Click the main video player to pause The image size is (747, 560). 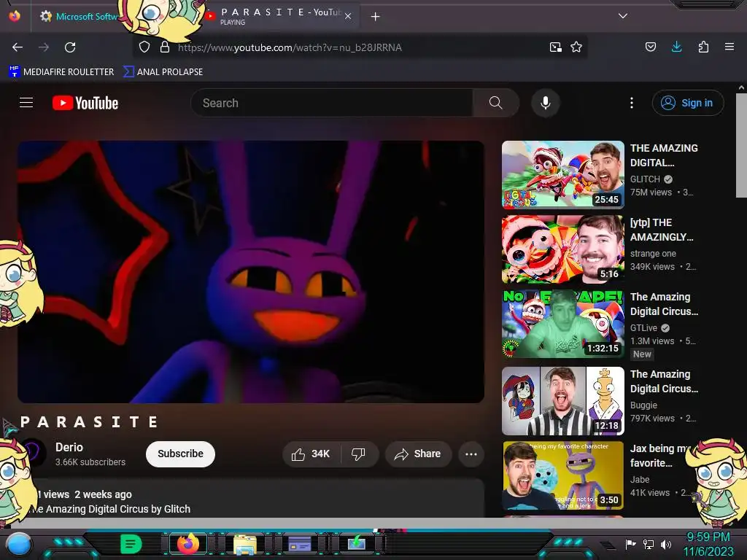point(251,272)
